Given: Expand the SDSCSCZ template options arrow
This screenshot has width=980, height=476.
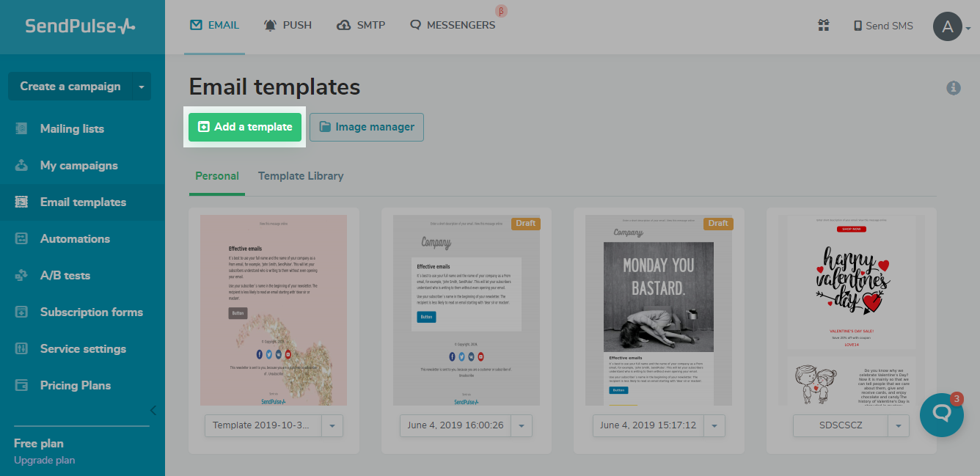Looking at the screenshot, I should point(899,425).
